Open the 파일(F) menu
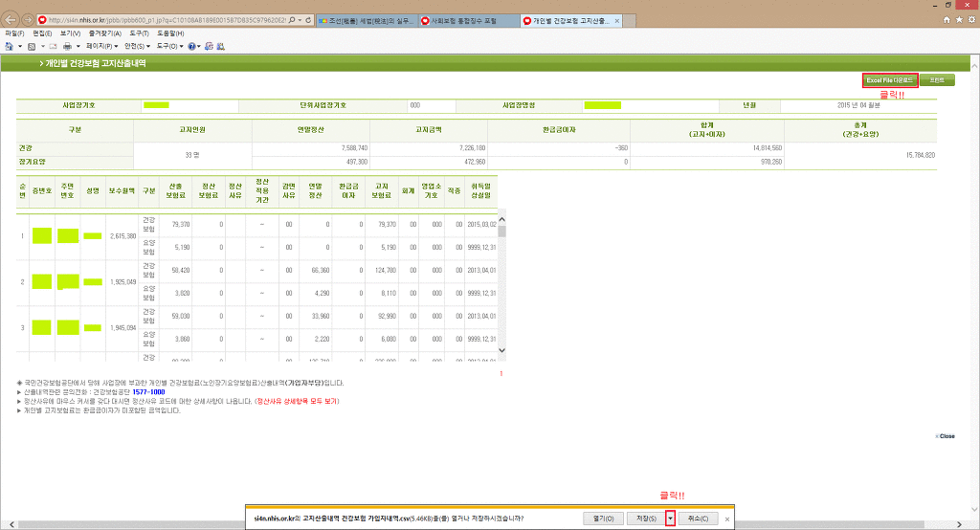Image resolution: width=980 pixels, height=530 pixels. (14, 33)
